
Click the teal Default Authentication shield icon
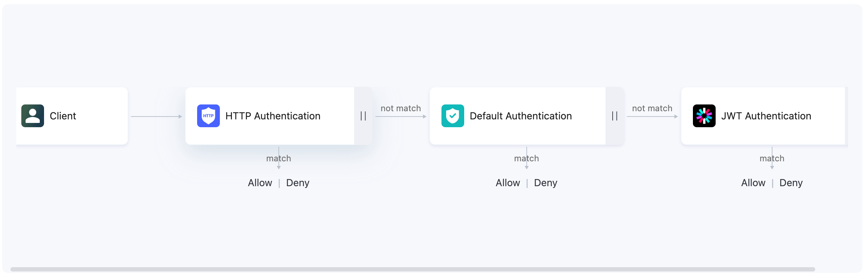click(x=452, y=116)
